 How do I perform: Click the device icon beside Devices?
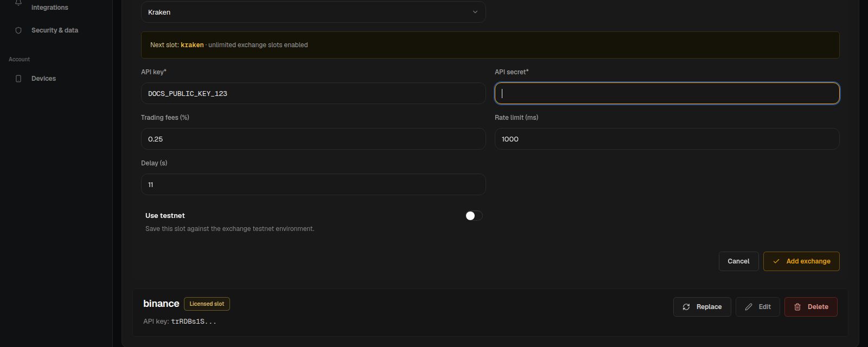18,79
